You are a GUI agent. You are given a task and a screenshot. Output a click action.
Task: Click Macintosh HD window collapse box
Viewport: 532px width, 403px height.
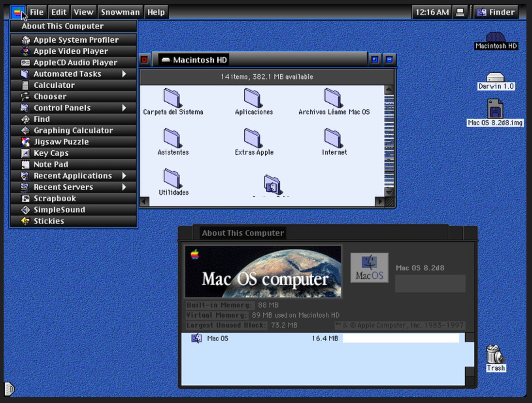[389, 60]
